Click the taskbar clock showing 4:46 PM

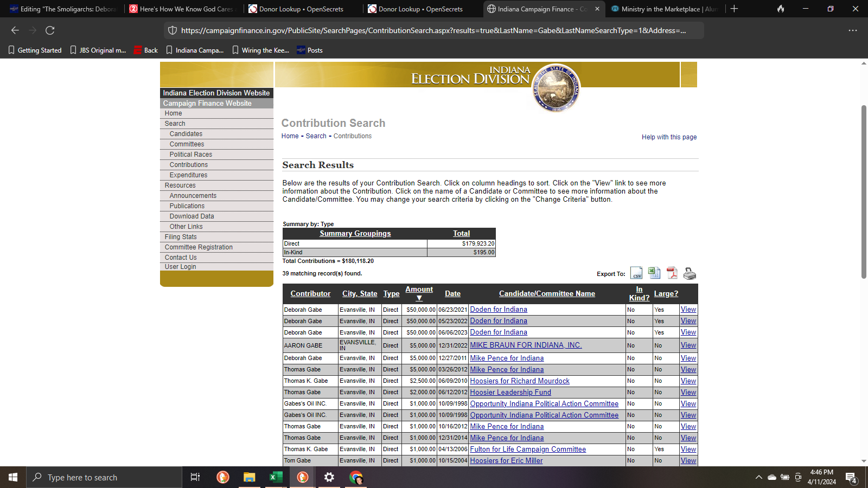[x=821, y=477]
